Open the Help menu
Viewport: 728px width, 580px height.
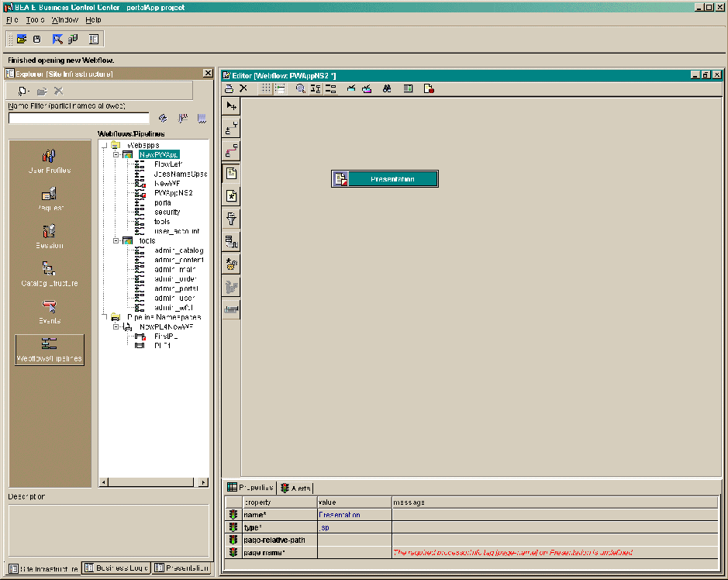pos(93,20)
